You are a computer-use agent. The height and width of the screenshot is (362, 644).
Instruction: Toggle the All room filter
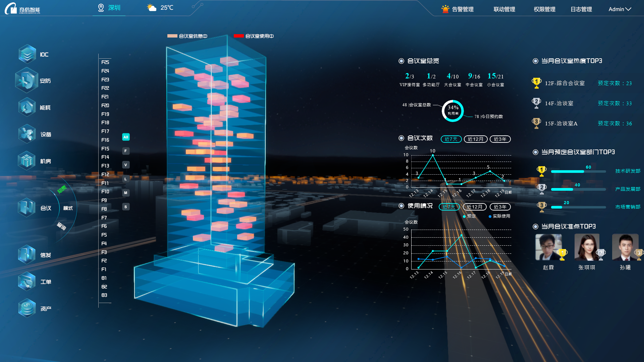coord(126,137)
